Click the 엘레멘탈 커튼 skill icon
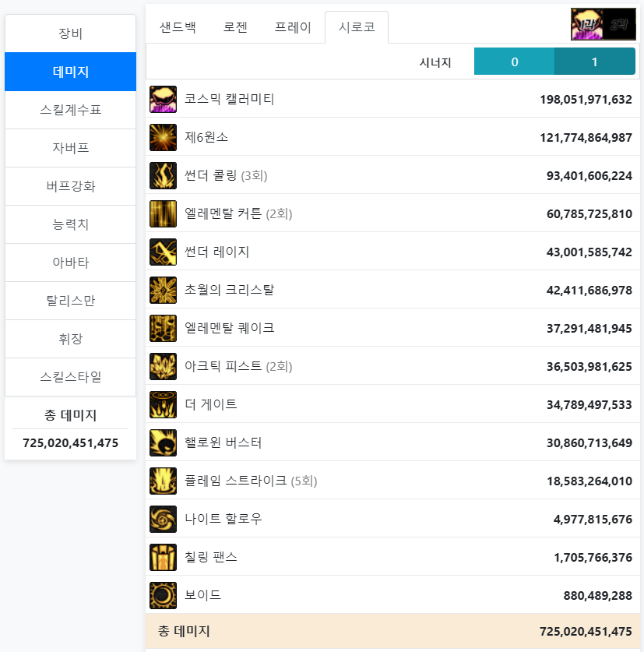644x652 pixels. 163,213
